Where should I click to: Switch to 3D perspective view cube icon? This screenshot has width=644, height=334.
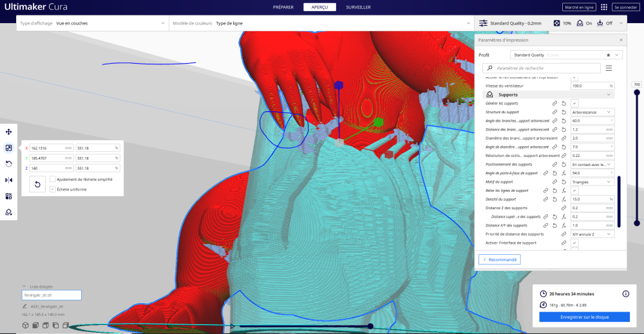click(x=26, y=326)
